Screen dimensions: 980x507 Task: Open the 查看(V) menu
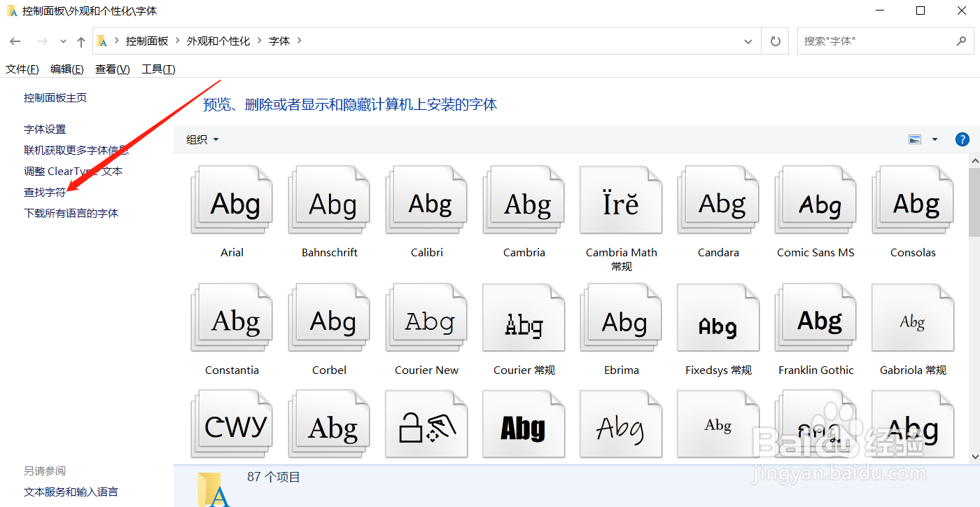point(113,69)
